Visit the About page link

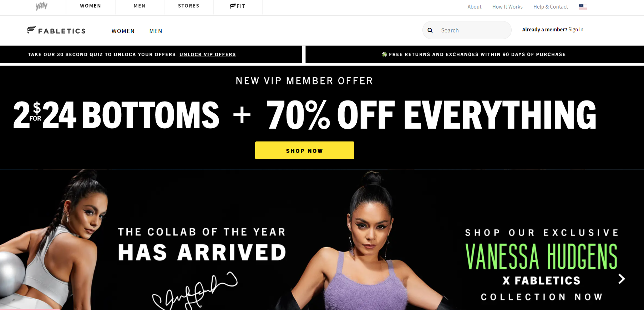(475, 7)
